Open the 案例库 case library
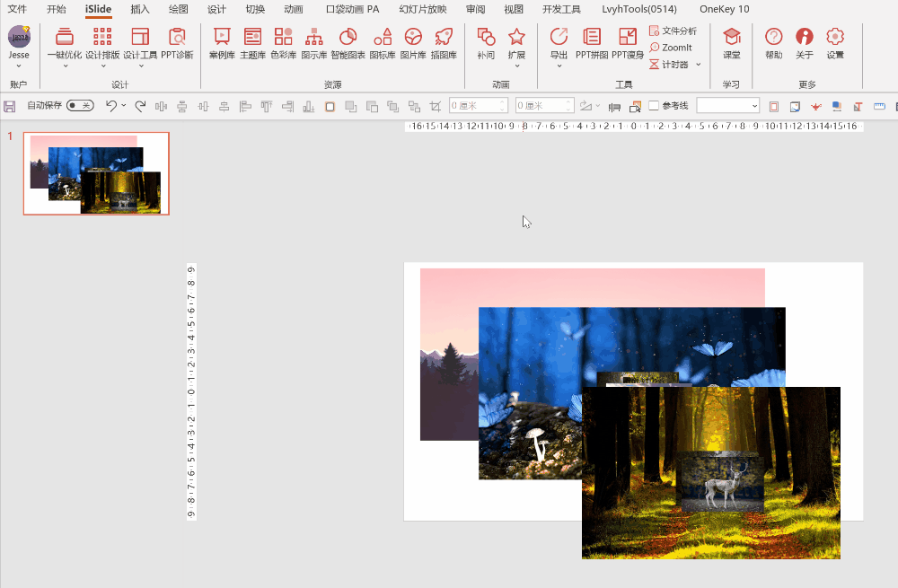The image size is (898, 588). pos(221,42)
